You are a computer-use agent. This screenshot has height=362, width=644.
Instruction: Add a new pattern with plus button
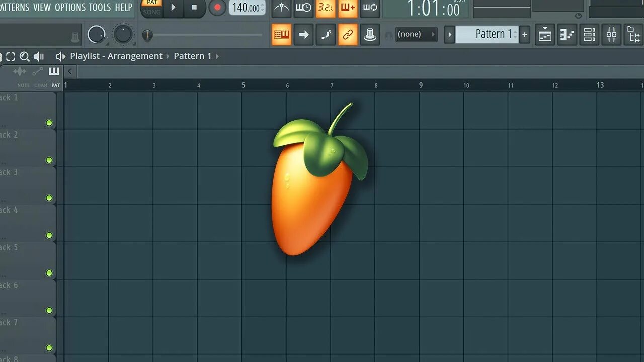525,35
